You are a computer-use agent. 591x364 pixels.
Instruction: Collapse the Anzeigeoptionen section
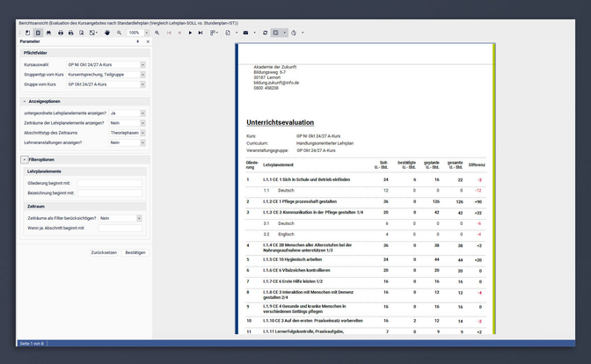tap(23, 102)
